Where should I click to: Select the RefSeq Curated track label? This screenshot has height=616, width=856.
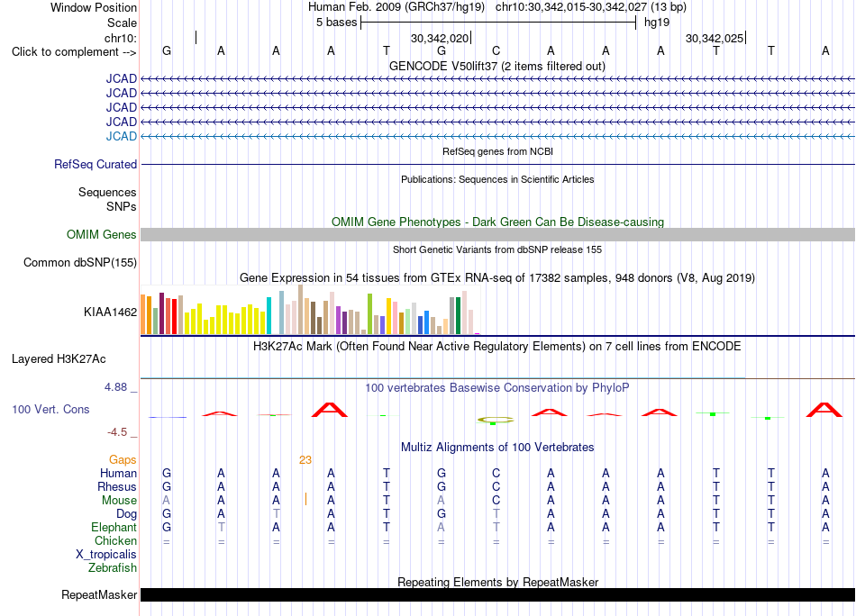(96, 164)
